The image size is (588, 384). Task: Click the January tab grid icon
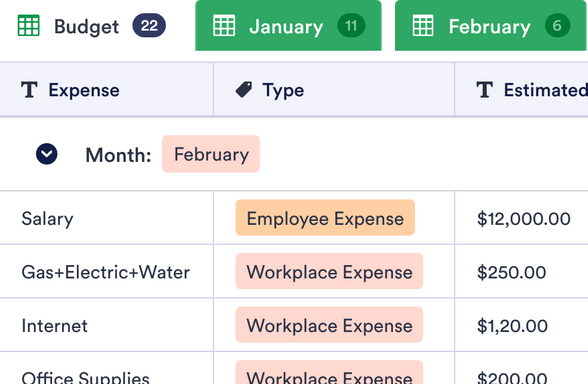(x=224, y=26)
